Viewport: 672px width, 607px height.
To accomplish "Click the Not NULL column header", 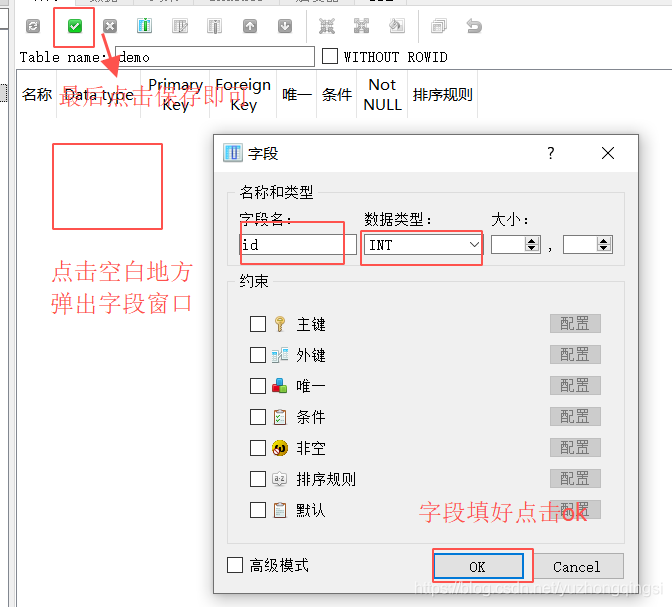I will point(382,94).
